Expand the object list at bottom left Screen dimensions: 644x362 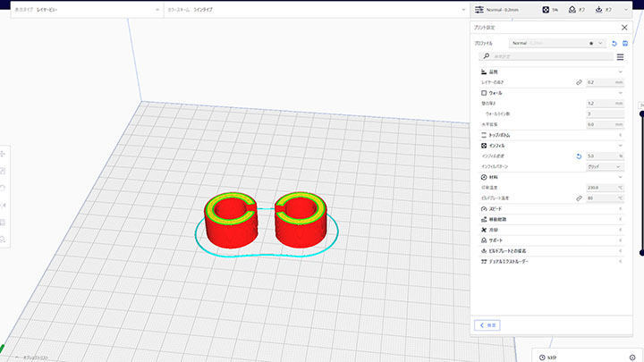pos(31,358)
